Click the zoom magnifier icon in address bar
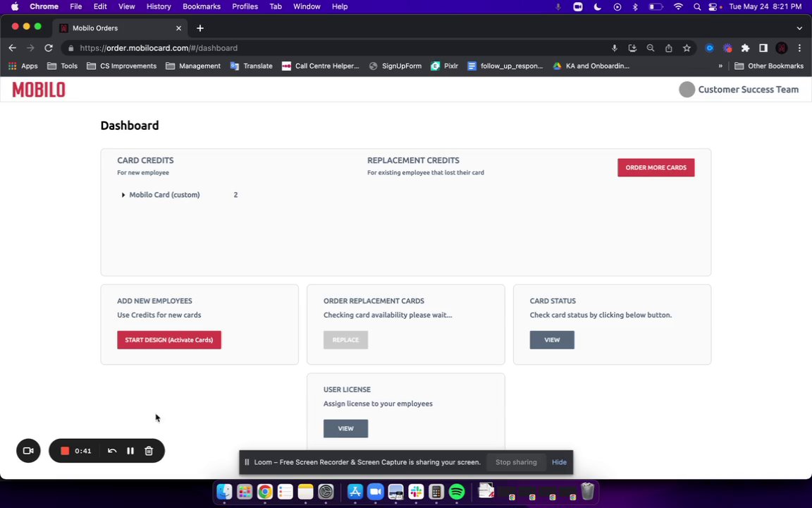The height and width of the screenshot is (508, 812). [x=651, y=48]
